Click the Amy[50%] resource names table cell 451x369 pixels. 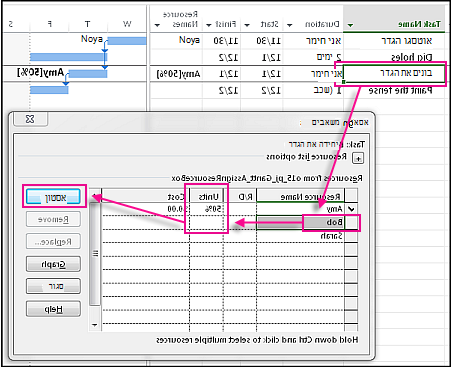click(176, 74)
